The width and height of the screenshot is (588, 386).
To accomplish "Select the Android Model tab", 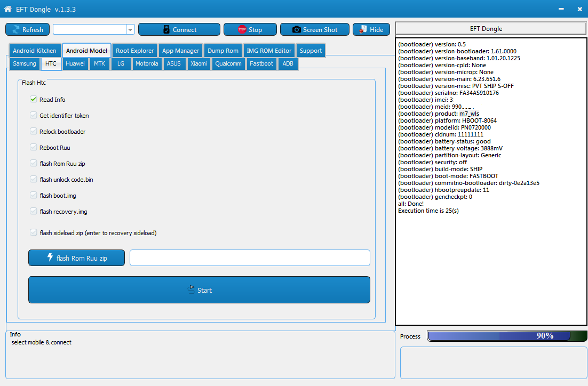I will click(86, 51).
